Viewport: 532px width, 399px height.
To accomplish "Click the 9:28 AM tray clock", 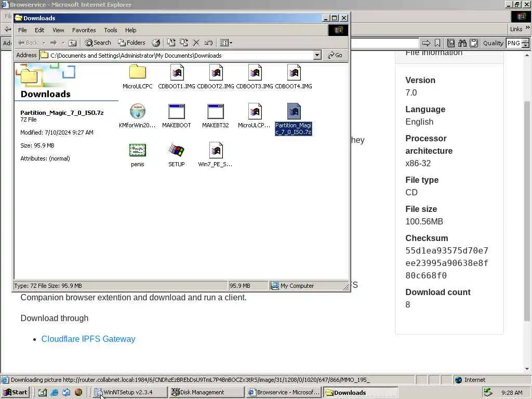I will coord(512,393).
